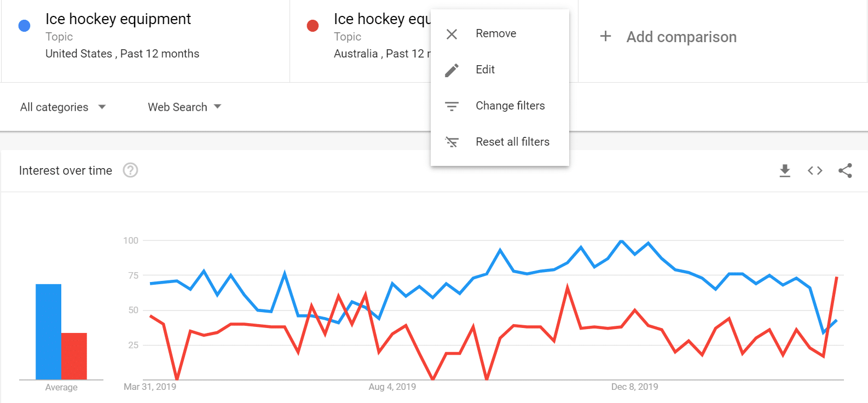868x403 pixels.
Task: Share the Interest over time chart
Action: [x=845, y=170]
